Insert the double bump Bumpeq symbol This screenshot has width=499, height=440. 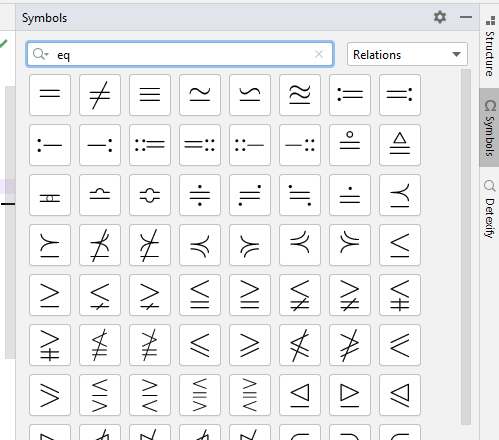point(150,195)
